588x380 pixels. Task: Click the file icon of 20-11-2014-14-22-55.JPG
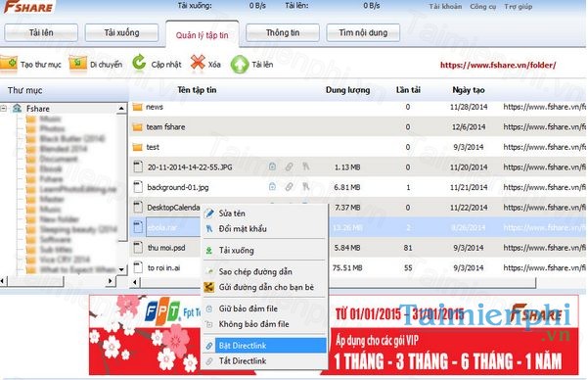click(x=138, y=166)
